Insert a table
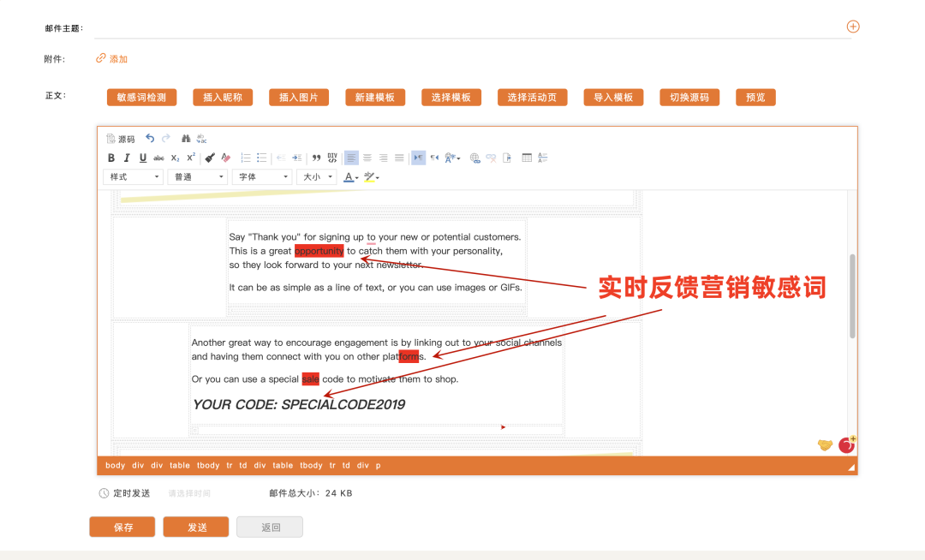Viewport: 925px width, 560px height. point(527,158)
